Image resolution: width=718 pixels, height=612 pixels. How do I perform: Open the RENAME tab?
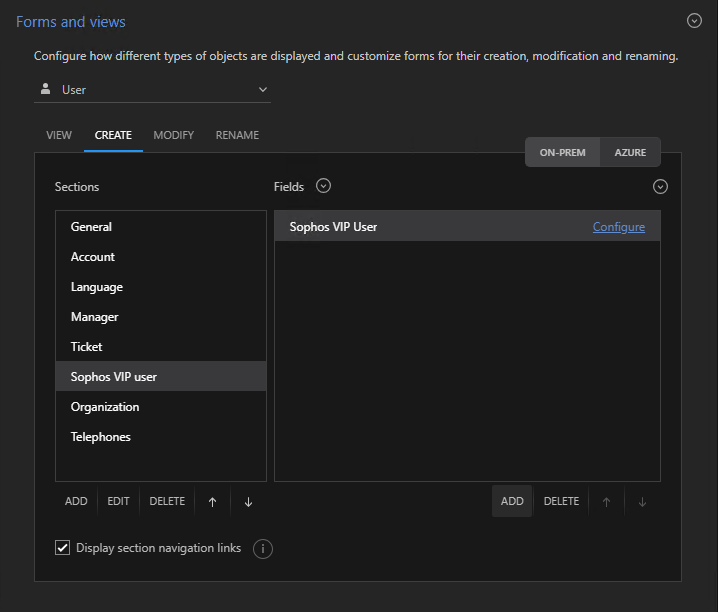[237, 135]
